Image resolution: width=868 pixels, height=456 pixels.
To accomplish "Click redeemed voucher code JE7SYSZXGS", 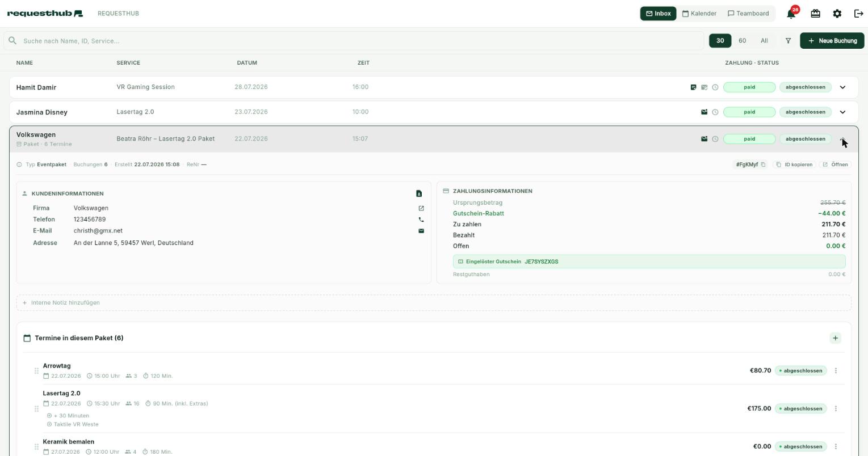I will tap(541, 261).
